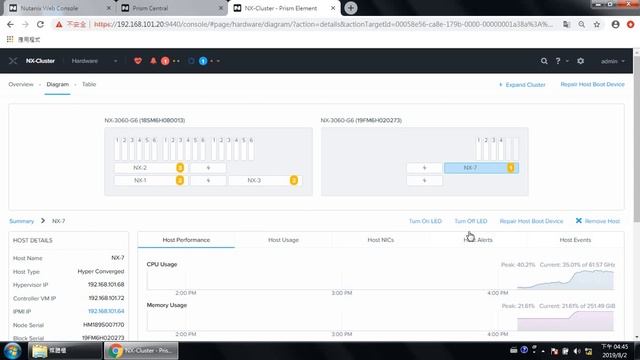Click the NX-1 node alert badge
640x360 pixels.
[180, 180]
